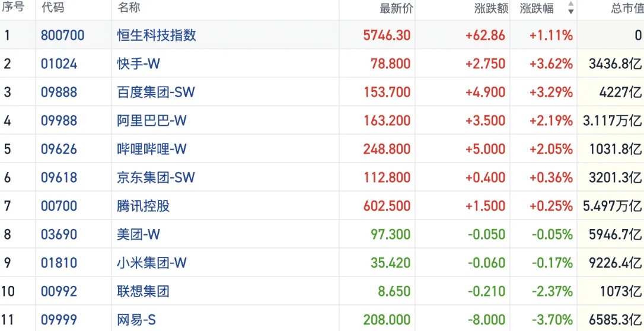Select 百度集团-SW in the list

[x=156, y=92]
